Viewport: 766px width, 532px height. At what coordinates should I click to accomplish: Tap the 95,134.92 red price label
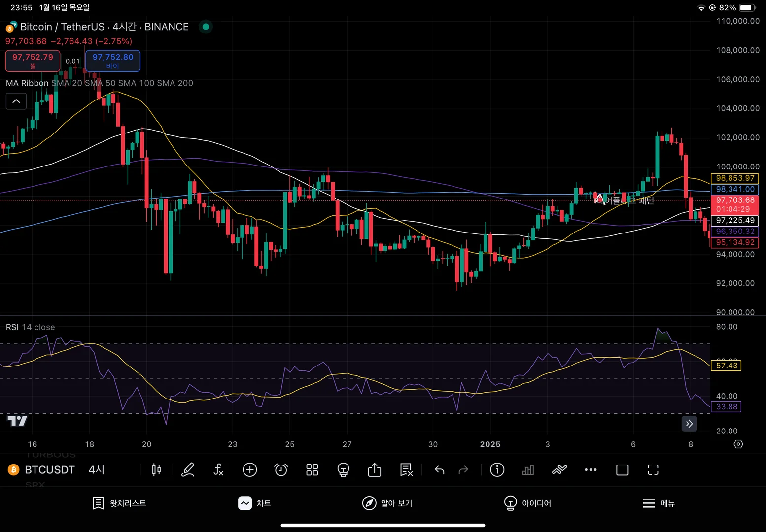tap(735, 242)
